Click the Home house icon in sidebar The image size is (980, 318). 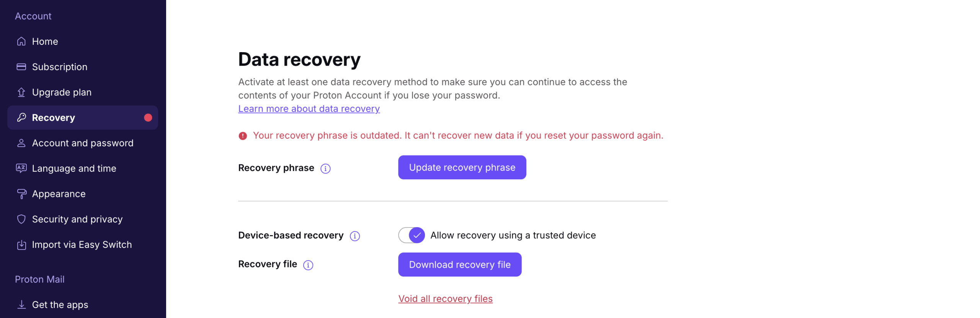tap(21, 41)
